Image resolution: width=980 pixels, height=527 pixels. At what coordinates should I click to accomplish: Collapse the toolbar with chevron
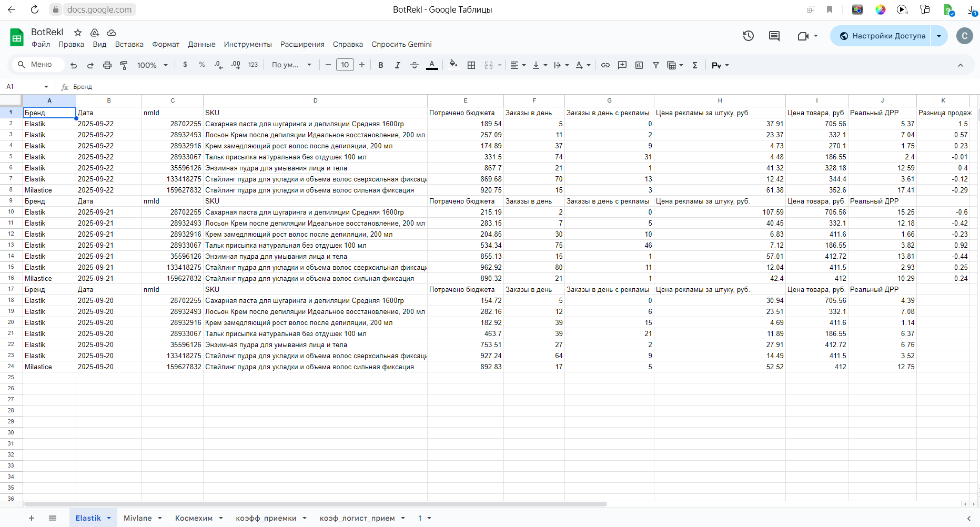[x=961, y=65]
